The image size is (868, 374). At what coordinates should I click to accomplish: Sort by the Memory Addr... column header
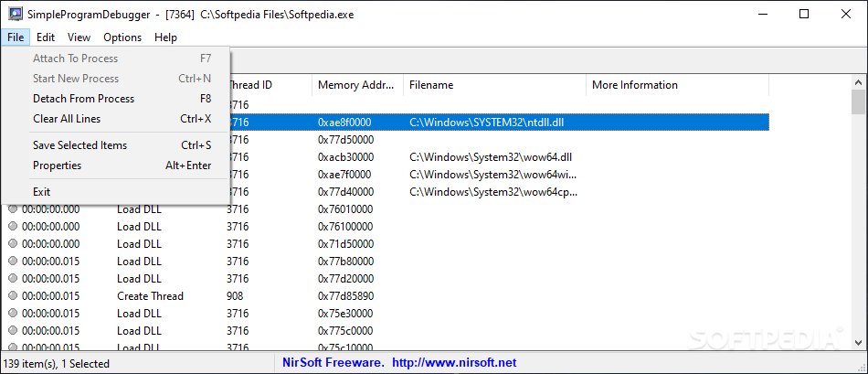pos(357,85)
